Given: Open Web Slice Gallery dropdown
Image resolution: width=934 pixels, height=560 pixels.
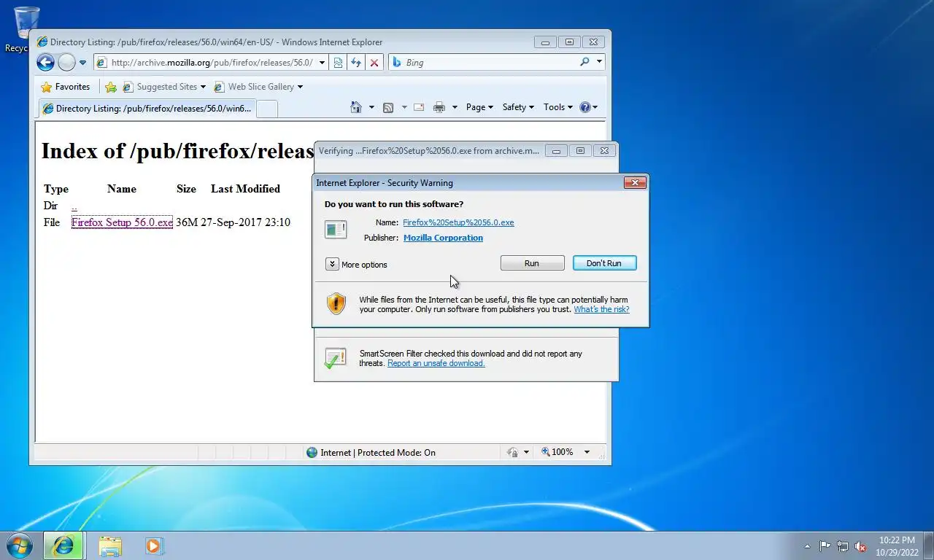Looking at the screenshot, I should point(258,87).
